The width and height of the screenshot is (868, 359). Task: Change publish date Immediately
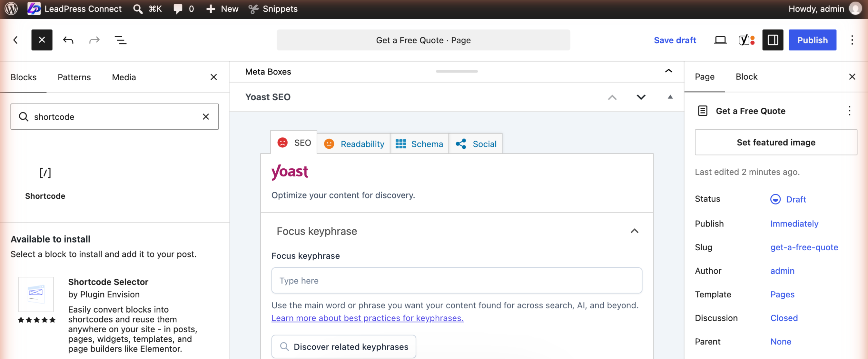pyautogui.click(x=794, y=224)
